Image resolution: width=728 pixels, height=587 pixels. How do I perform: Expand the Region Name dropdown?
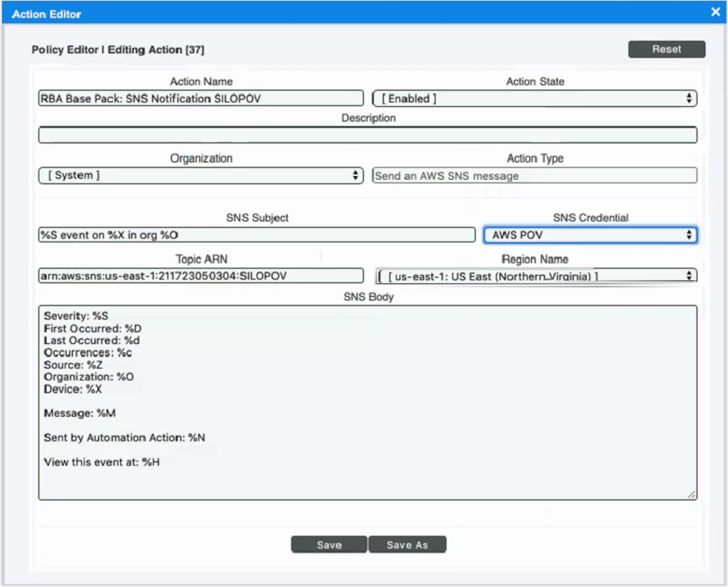coord(537,276)
